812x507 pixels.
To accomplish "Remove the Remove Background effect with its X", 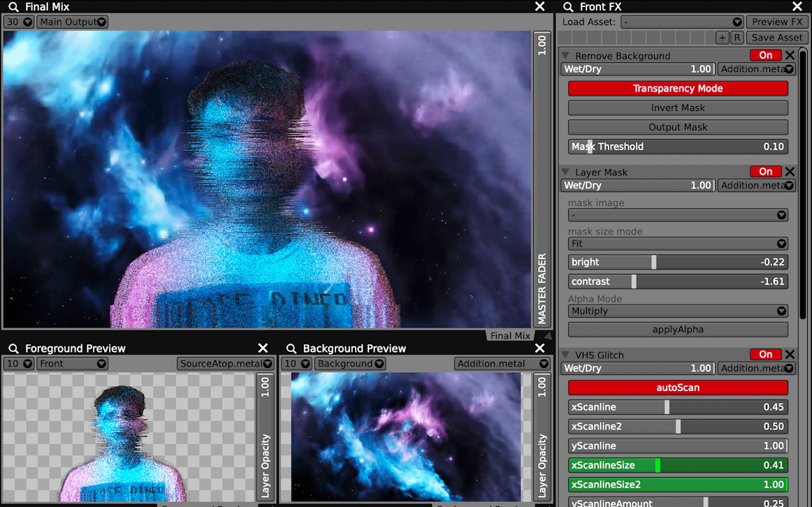I will (x=790, y=55).
